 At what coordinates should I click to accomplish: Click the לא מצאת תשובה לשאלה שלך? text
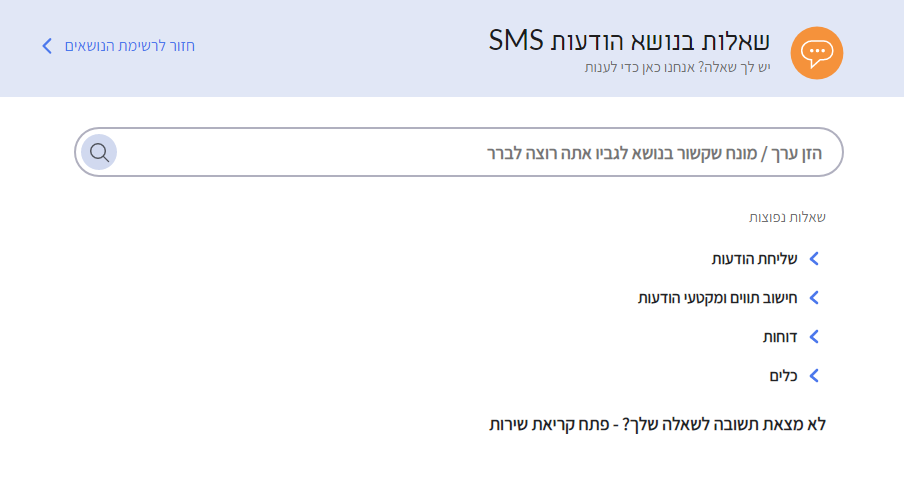(x=724, y=425)
